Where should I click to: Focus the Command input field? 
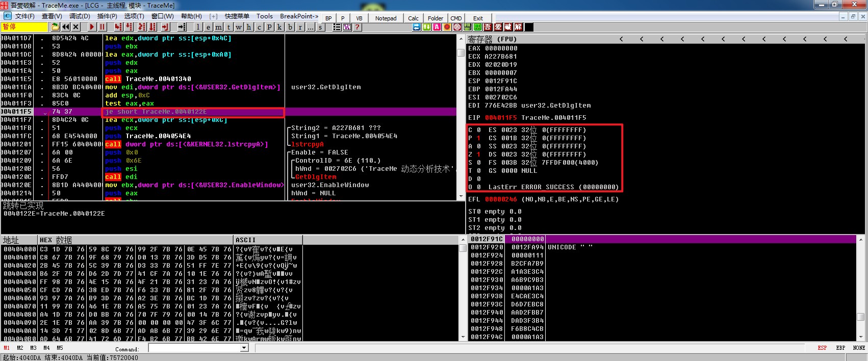(194, 348)
